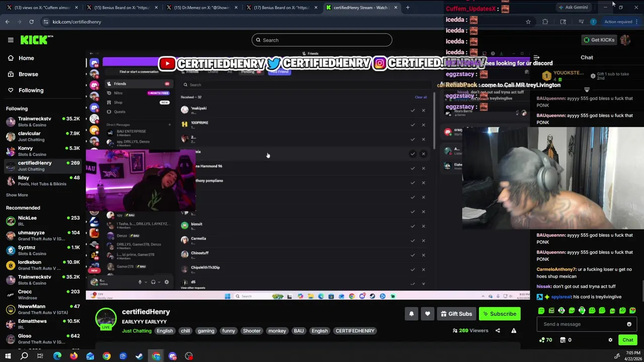The width and height of the screenshot is (644, 362).
Task: Focus the Kick search box
Action: 322,40
